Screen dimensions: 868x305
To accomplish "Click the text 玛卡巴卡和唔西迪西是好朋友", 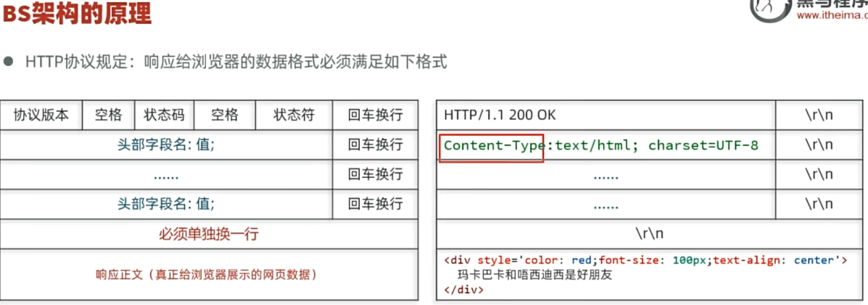I will (534, 275).
